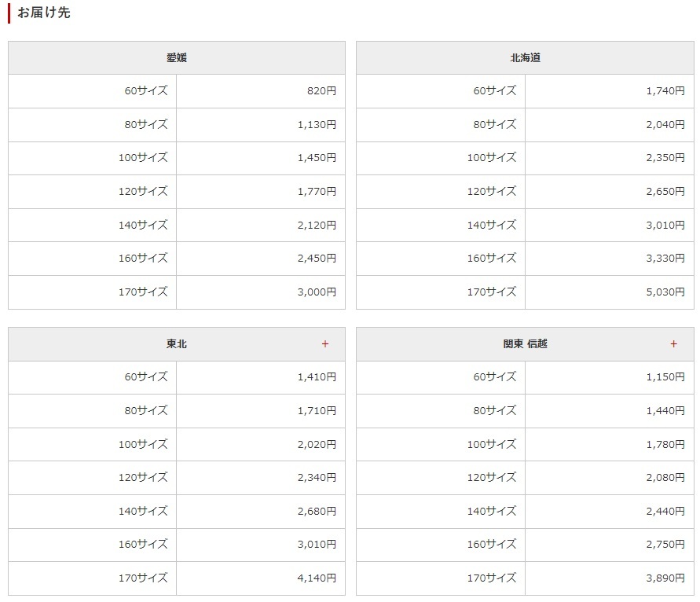Select 3,890円 price for 関東 信越
Screen dimensions: 700x602
[665, 578]
